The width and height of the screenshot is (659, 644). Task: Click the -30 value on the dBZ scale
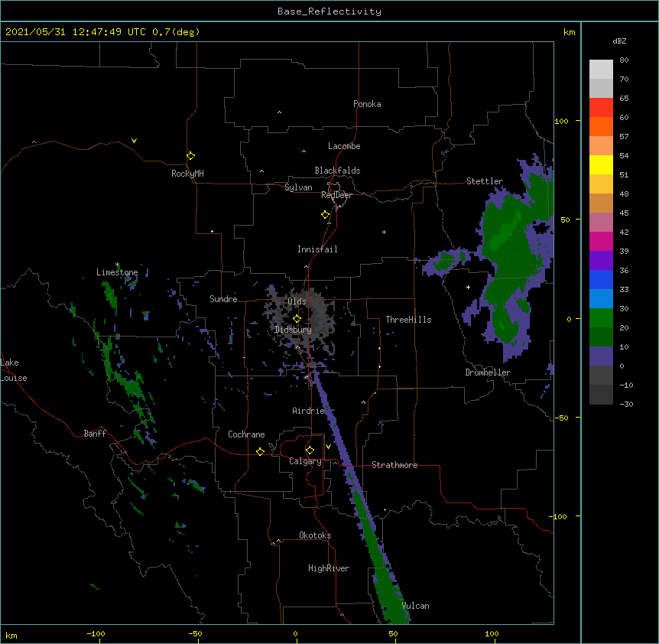pos(626,405)
